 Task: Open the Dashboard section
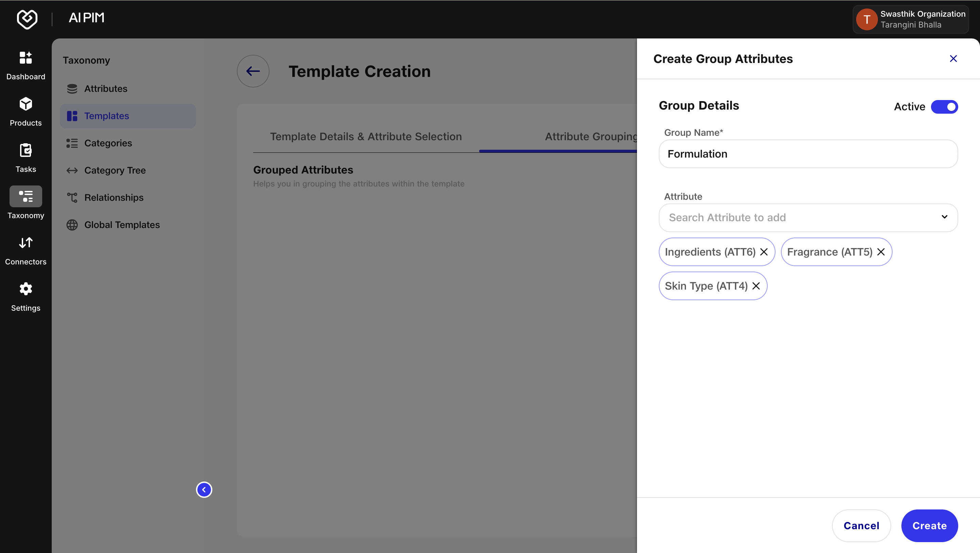(x=26, y=66)
